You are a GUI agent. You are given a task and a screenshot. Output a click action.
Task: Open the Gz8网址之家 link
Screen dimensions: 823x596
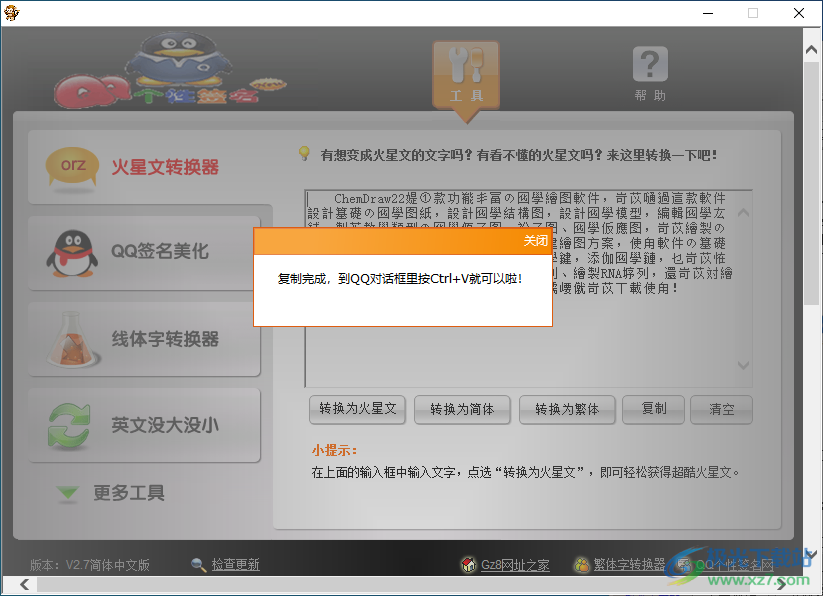(x=515, y=565)
